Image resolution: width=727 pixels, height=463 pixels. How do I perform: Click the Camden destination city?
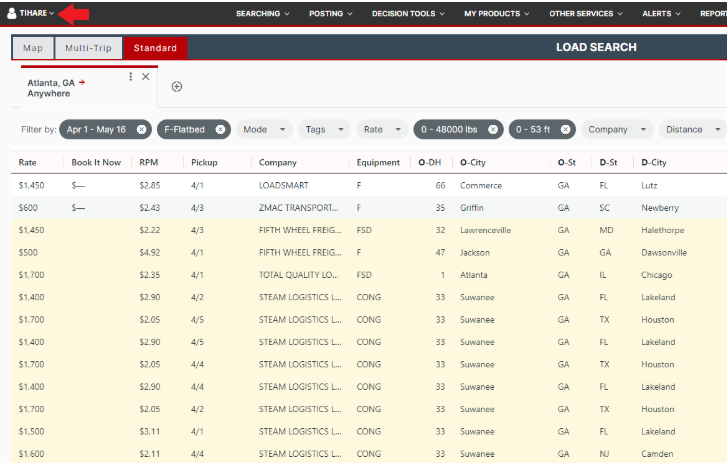657,454
